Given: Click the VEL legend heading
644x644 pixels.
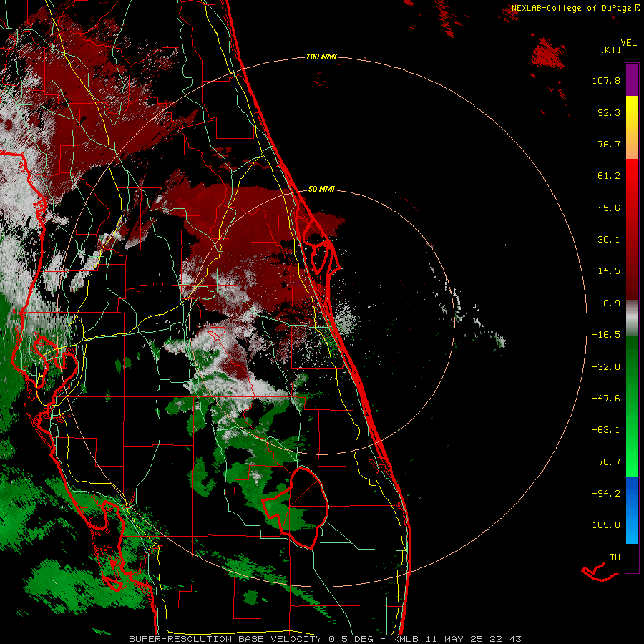Looking at the screenshot, I should click(x=628, y=43).
